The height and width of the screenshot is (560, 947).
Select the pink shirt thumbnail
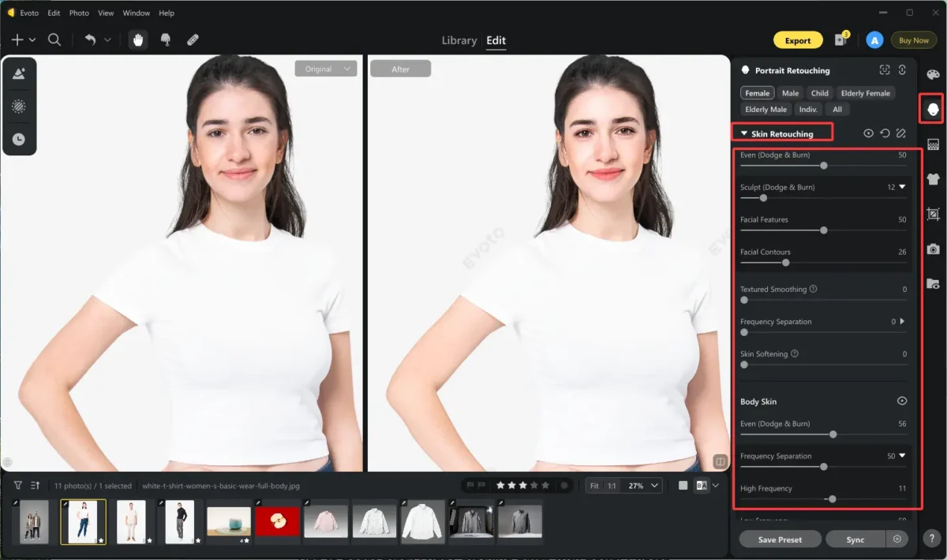325,521
